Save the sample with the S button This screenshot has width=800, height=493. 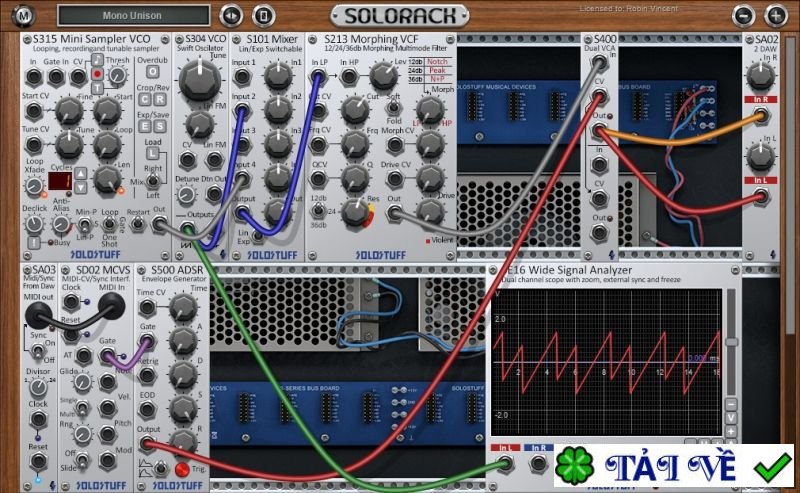pyautogui.click(x=160, y=126)
